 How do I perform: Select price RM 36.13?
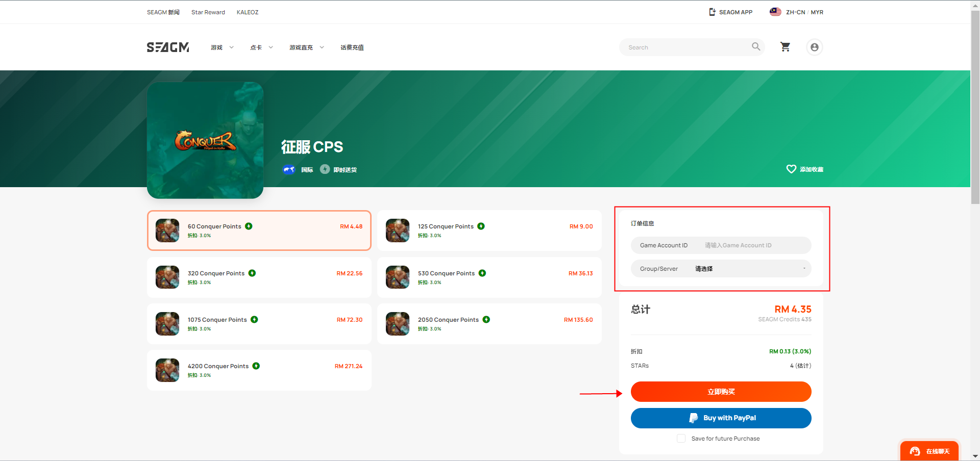point(580,273)
